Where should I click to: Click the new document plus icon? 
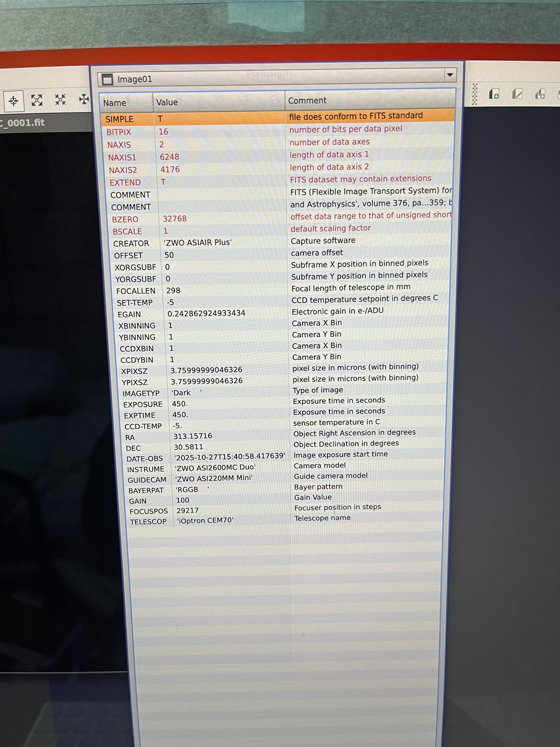[494, 94]
